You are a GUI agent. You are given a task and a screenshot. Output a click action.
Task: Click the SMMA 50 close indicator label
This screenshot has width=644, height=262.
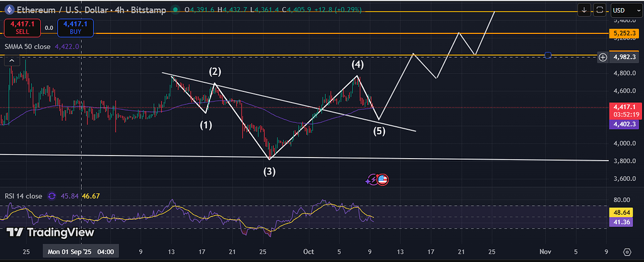pyautogui.click(x=29, y=45)
